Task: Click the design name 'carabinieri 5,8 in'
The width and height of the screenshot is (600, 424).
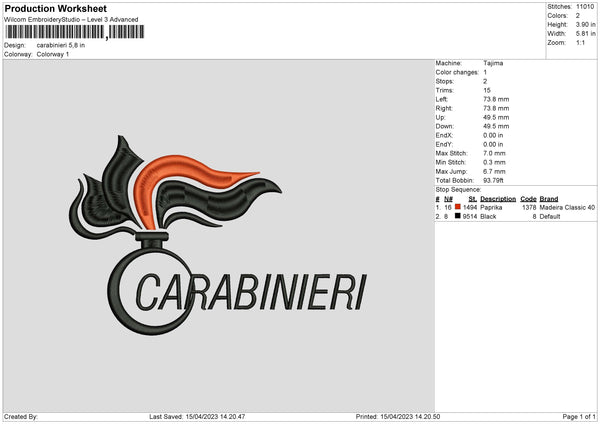Action: pyautogui.click(x=61, y=45)
